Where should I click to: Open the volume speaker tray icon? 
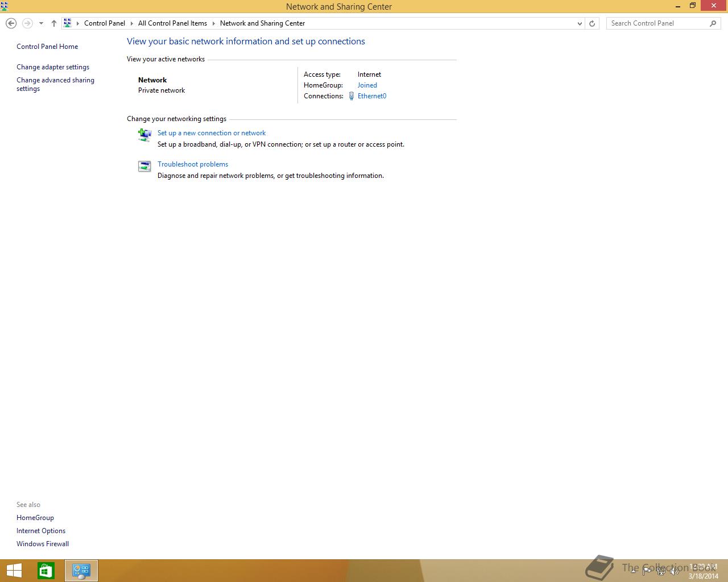pyautogui.click(x=675, y=571)
